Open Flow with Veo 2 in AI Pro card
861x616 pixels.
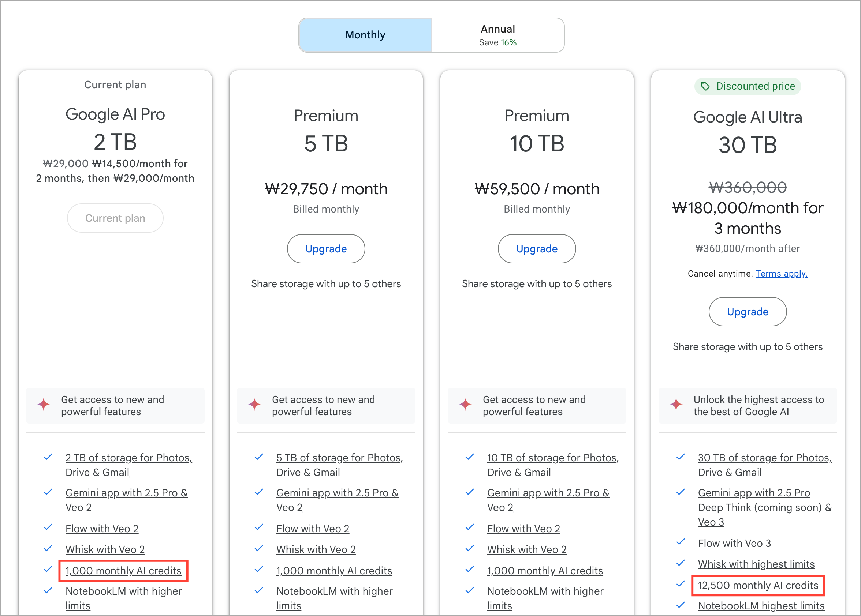[x=102, y=528]
